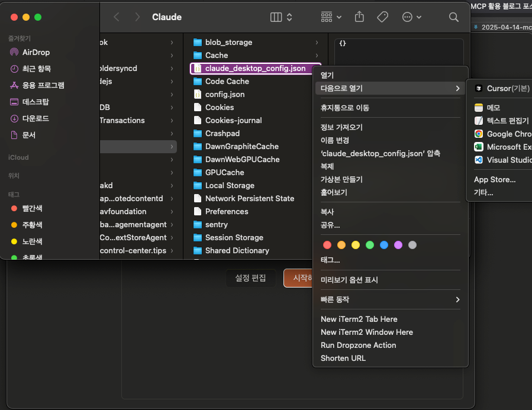Pick the blue color tag swatch
532x410 pixels.
[x=384, y=245]
